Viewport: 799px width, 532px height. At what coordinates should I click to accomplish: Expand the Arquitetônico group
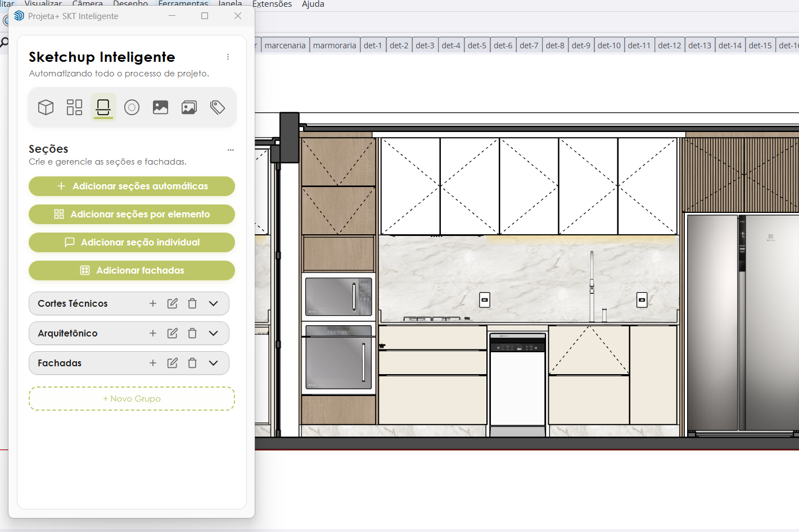tap(213, 333)
